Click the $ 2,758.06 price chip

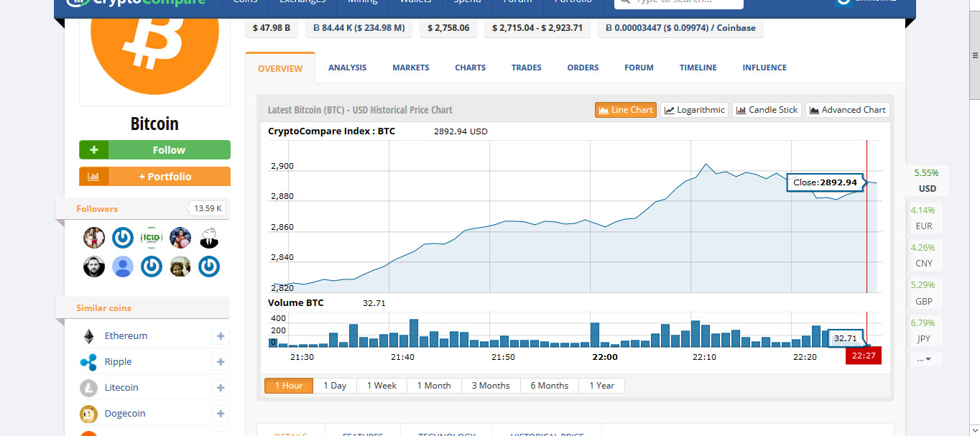[x=448, y=28]
